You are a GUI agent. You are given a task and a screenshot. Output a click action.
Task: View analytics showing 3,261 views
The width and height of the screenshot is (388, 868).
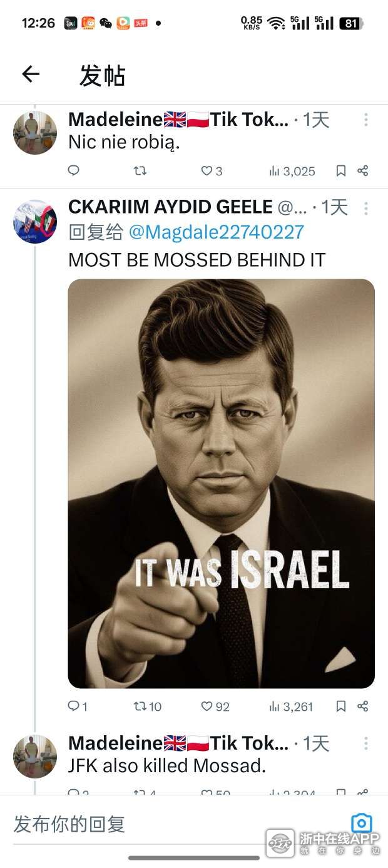coord(291,706)
